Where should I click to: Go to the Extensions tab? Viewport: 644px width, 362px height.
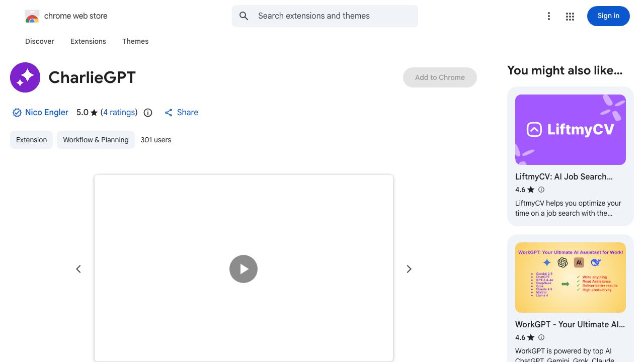click(x=88, y=41)
